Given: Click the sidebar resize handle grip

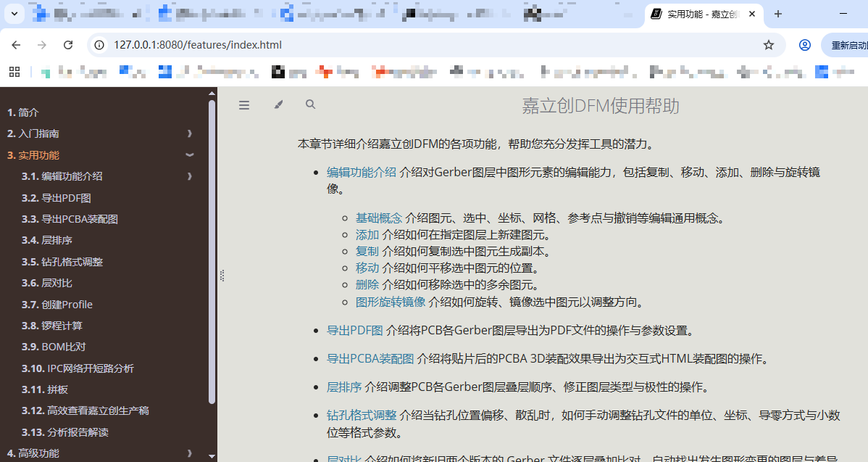Looking at the screenshot, I should click(222, 276).
